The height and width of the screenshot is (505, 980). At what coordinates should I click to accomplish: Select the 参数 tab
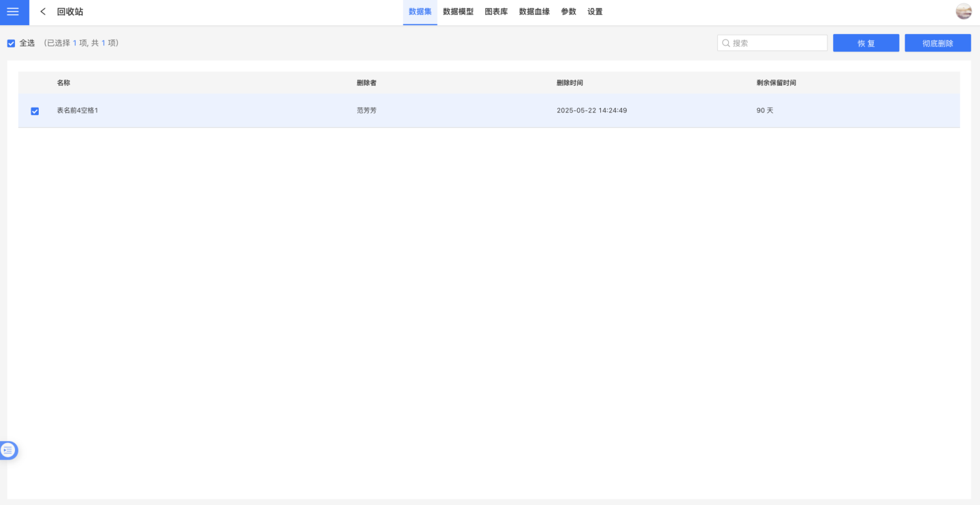click(568, 12)
